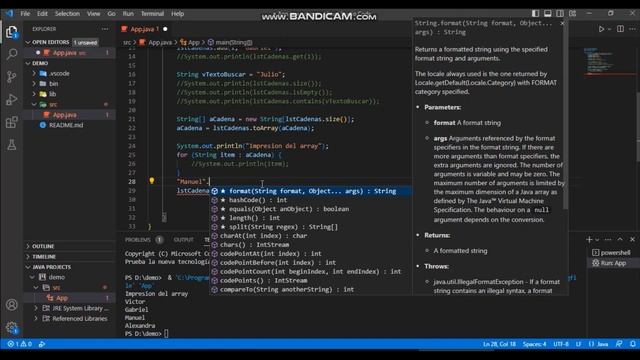The image size is (640, 360).
Task: Click the errors and warnings status indicator
Action: pos(19,344)
